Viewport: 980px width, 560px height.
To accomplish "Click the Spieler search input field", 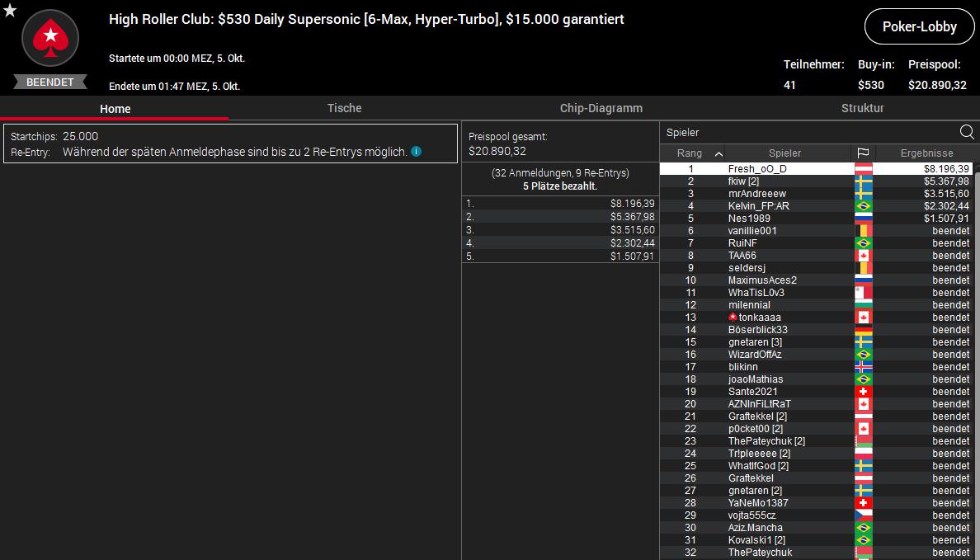I will (808, 132).
